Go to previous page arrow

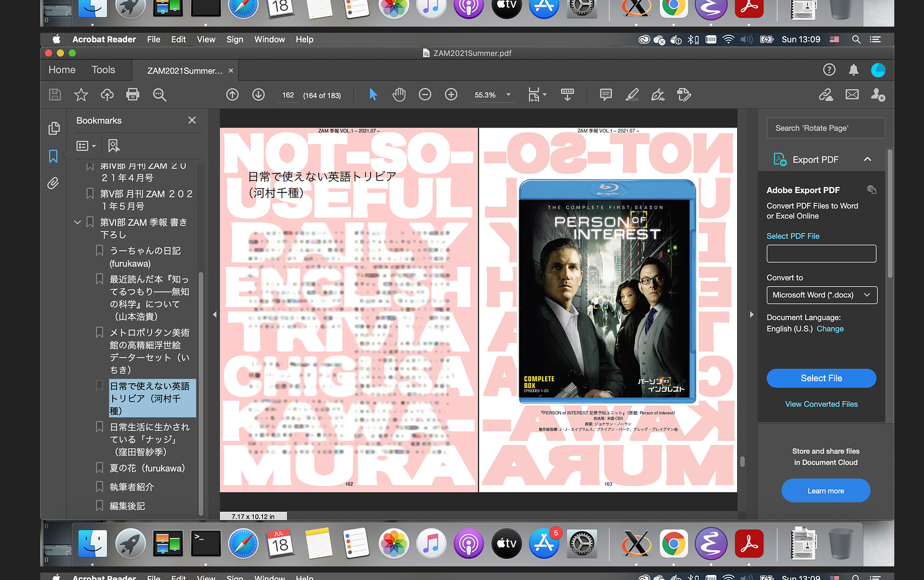tap(233, 95)
